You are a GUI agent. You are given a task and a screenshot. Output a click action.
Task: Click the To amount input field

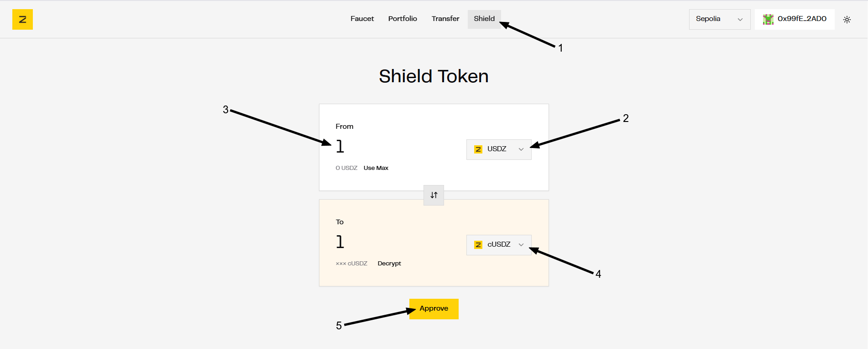pyautogui.click(x=392, y=242)
